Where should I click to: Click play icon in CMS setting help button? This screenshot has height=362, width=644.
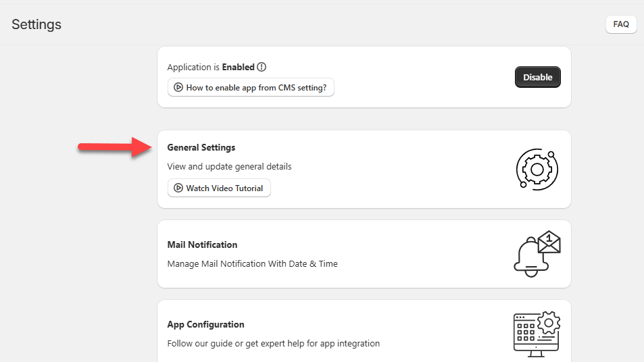(178, 87)
